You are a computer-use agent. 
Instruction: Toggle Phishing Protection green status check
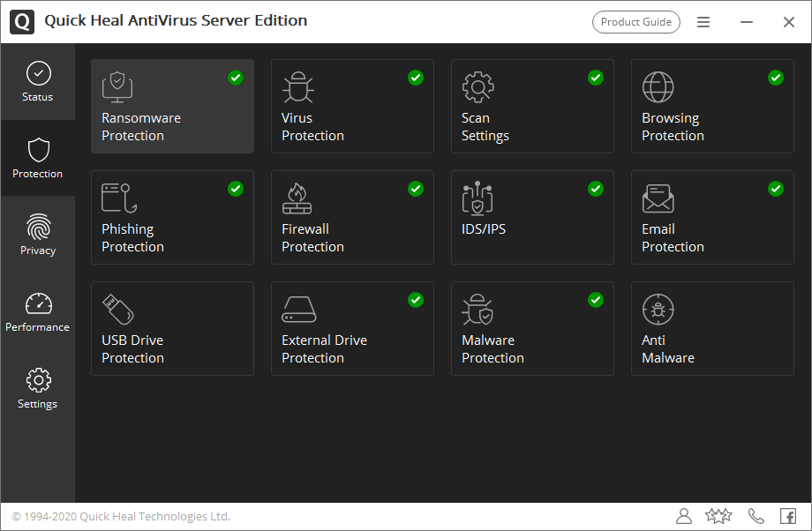click(x=236, y=189)
